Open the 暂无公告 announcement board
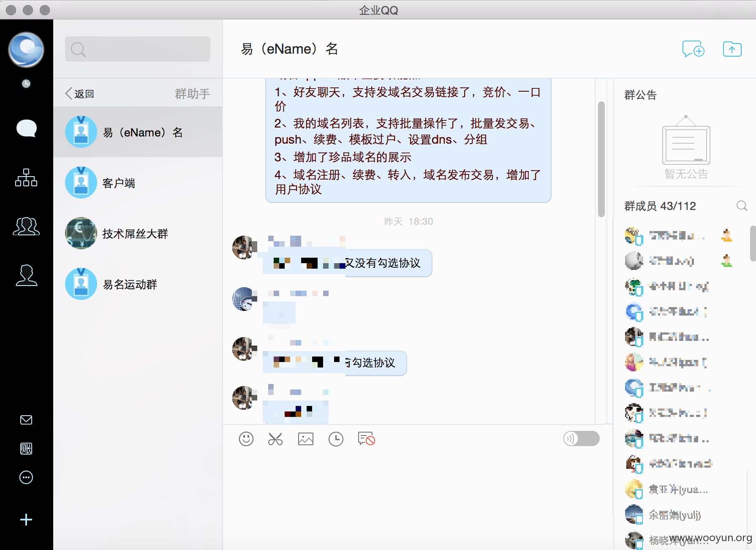 [x=686, y=147]
